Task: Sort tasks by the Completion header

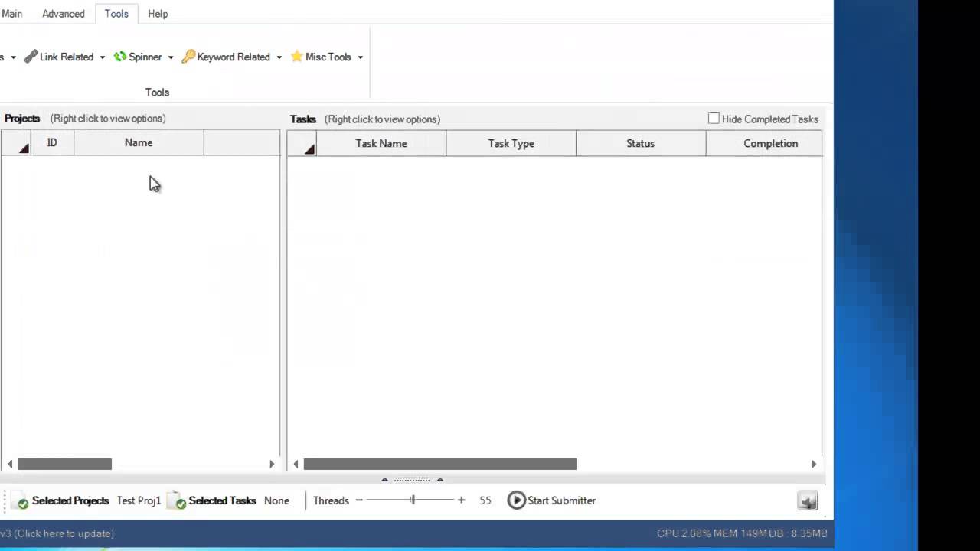Action: click(764, 143)
